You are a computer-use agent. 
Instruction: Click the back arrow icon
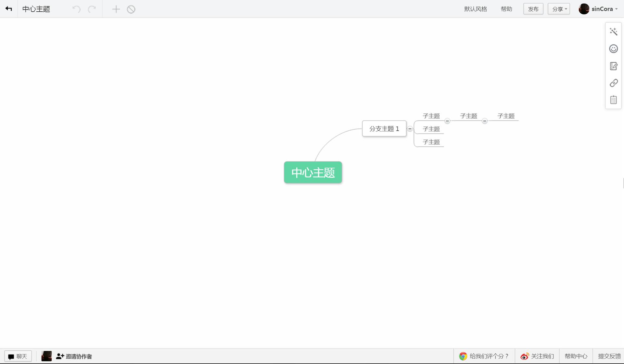pos(9,9)
